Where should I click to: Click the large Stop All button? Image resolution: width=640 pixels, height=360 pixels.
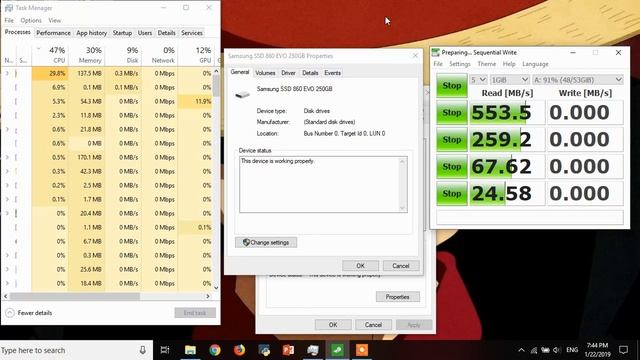[x=452, y=86]
